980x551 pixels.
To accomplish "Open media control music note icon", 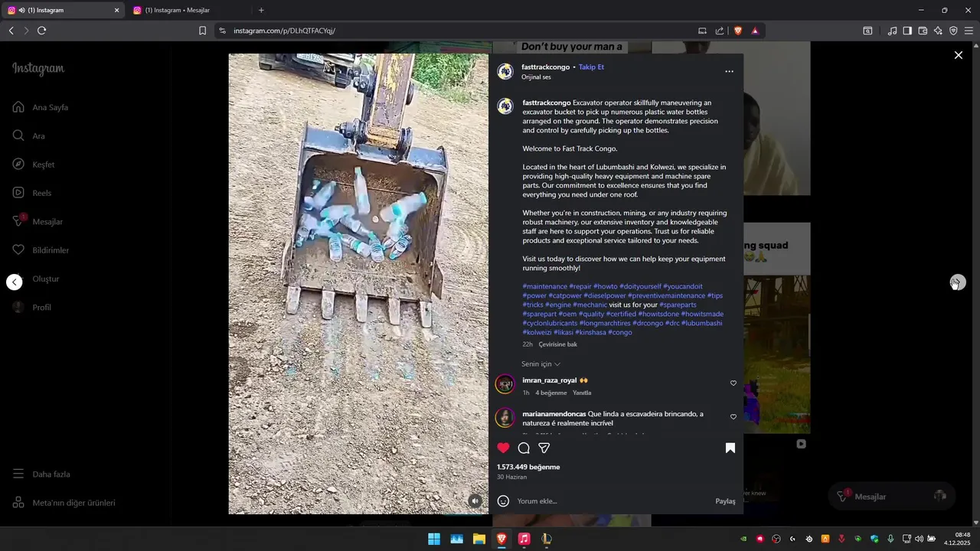I will [x=892, y=31].
